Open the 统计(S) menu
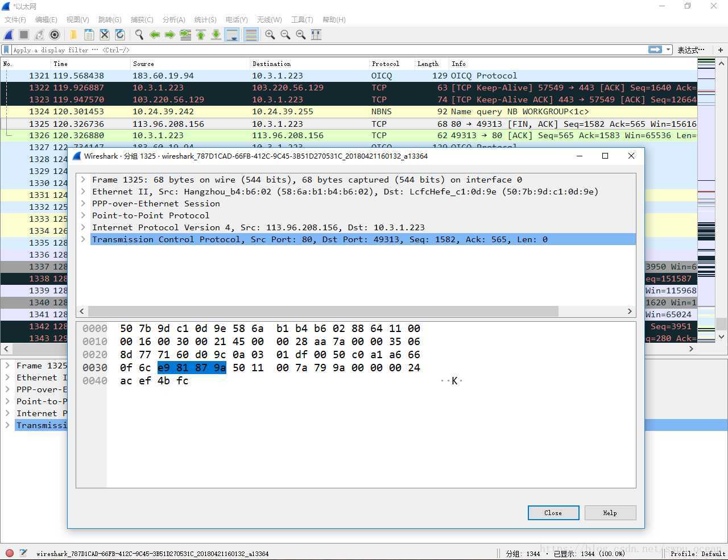This screenshot has width=728, height=560. tap(205, 20)
